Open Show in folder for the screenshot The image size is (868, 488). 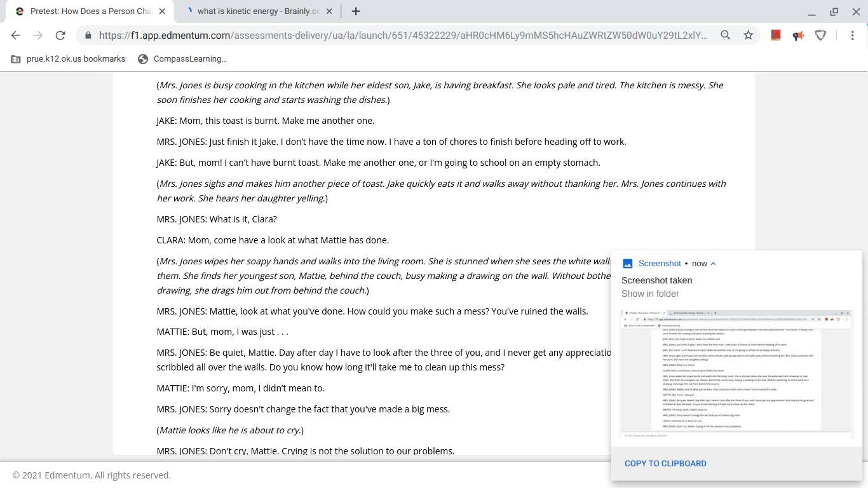pyautogui.click(x=650, y=294)
